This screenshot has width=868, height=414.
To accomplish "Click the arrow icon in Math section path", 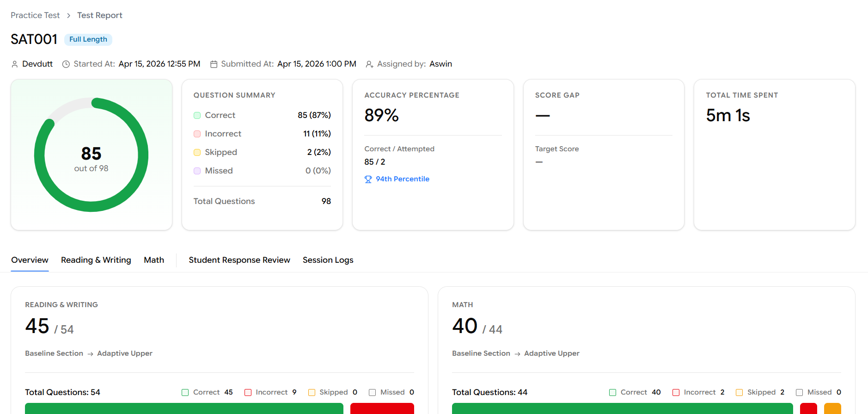I will [x=517, y=354].
